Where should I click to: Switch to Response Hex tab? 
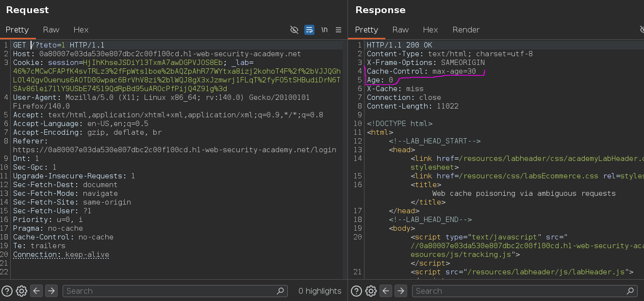point(430,30)
